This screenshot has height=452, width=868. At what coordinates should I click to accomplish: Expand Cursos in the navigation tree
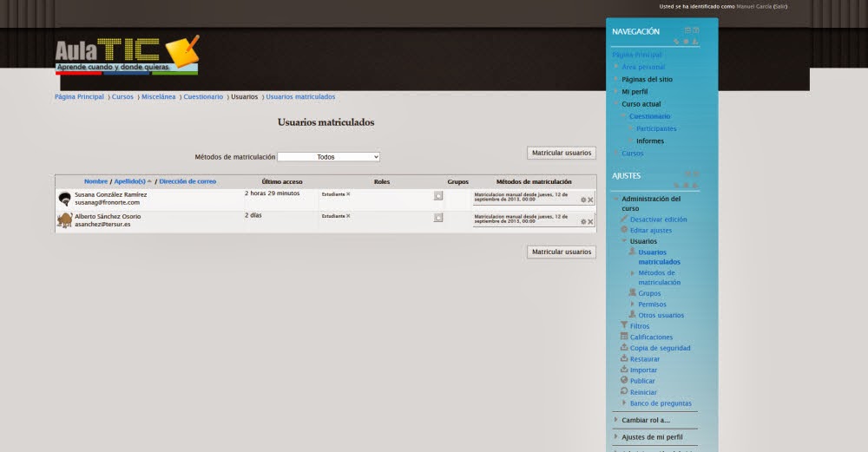[616, 153]
